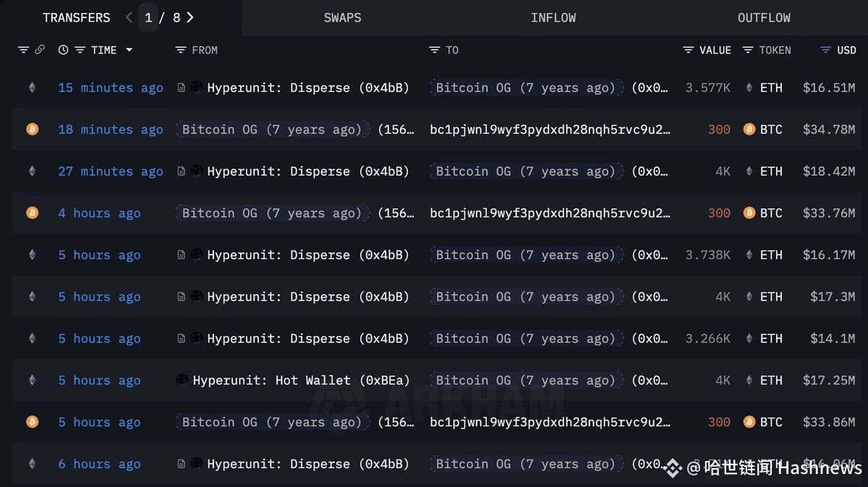Click contract document icon in 6 hours ago row
The width and height of the screenshot is (868, 487).
[x=182, y=464]
